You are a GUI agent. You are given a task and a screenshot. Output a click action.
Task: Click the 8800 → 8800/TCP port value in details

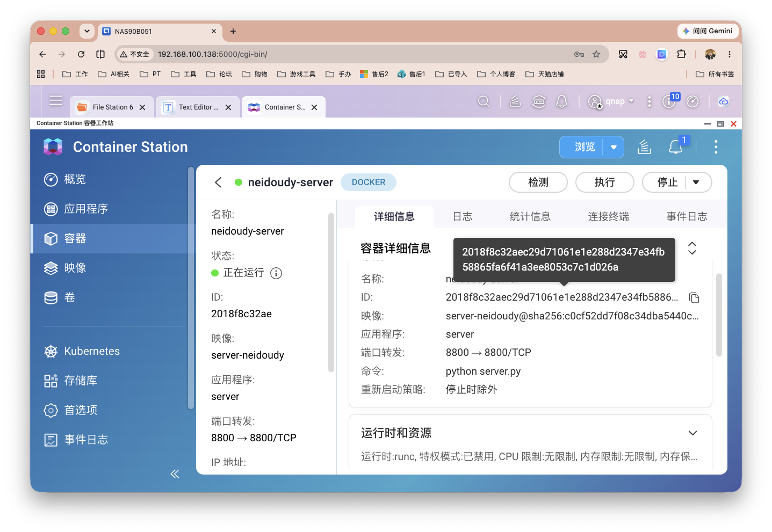pos(488,353)
